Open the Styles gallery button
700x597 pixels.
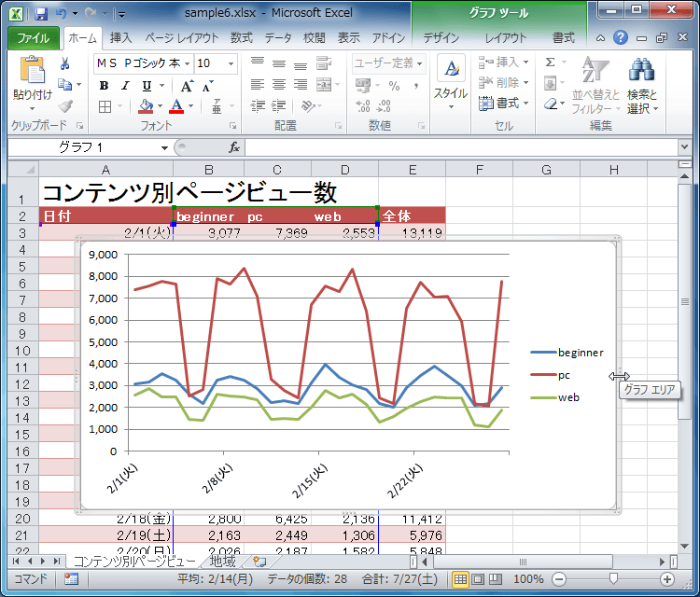tap(451, 82)
